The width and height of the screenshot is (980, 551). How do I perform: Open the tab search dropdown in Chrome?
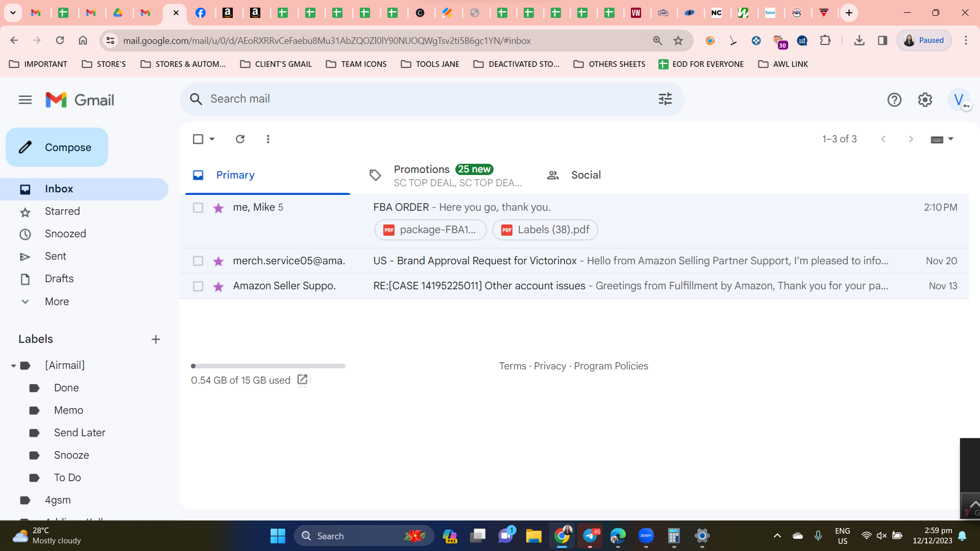tap(13, 13)
